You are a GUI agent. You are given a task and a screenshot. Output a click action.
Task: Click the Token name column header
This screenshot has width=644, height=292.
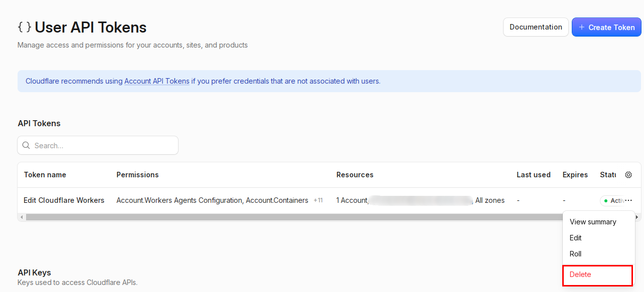[45, 175]
